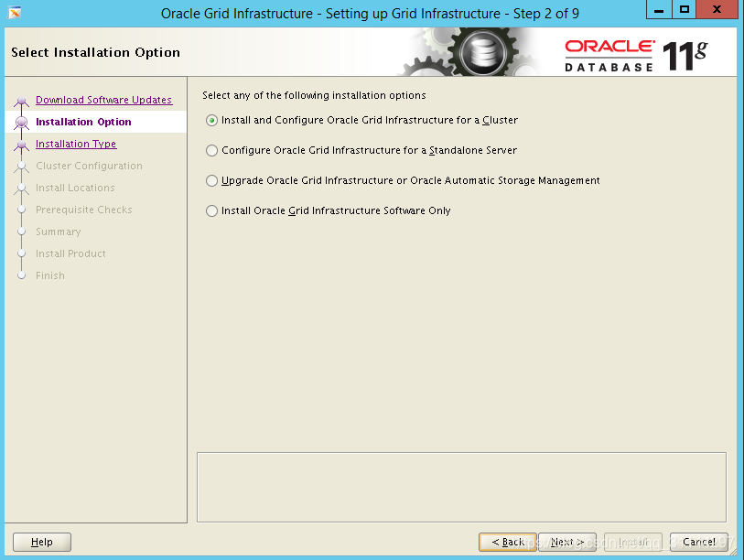Open the Download Software Updates step link

coord(103,100)
